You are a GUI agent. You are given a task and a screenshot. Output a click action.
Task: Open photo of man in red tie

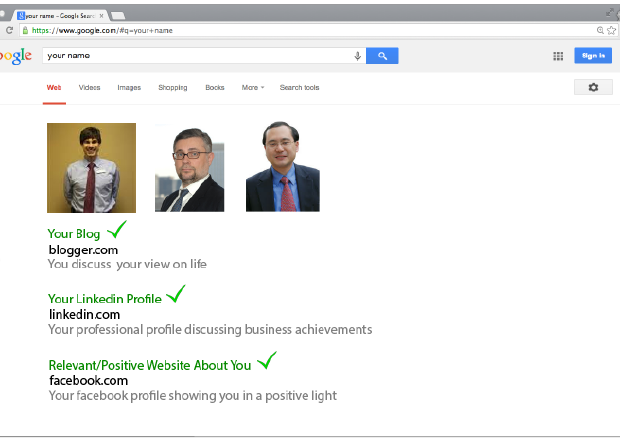coord(91,168)
